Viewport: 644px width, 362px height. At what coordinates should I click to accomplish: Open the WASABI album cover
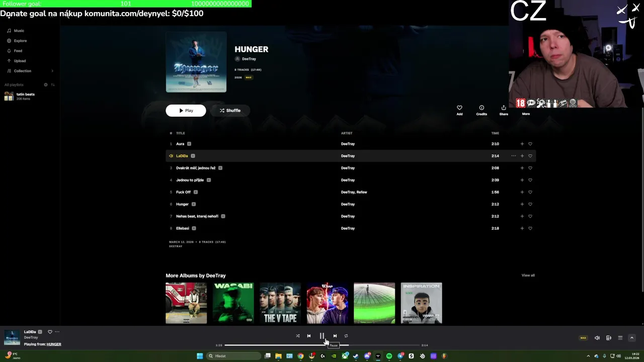tap(233, 303)
